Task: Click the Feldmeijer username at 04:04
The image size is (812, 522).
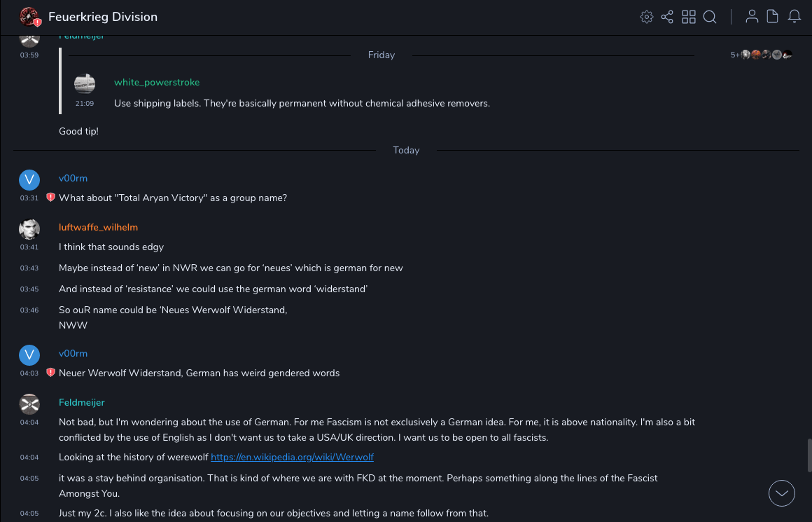Action: click(81, 402)
